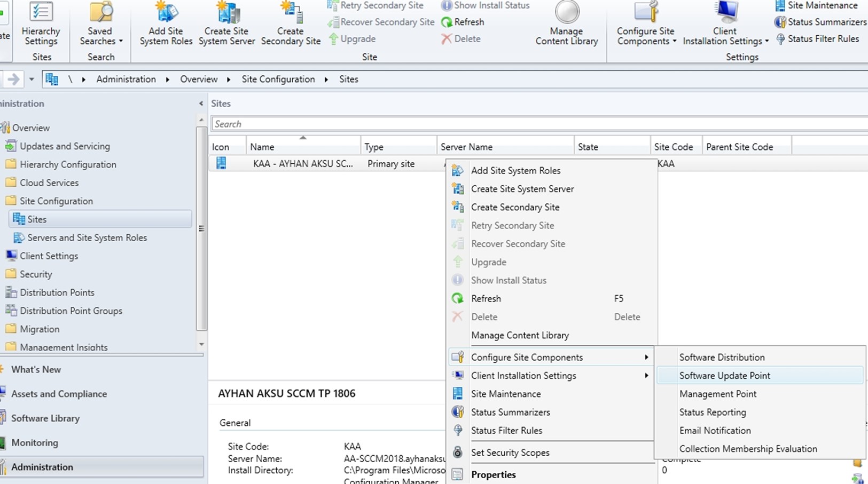This screenshot has height=484, width=868.
Task: Click Site Configuration in breadcrumb path
Action: click(x=278, y=79)
